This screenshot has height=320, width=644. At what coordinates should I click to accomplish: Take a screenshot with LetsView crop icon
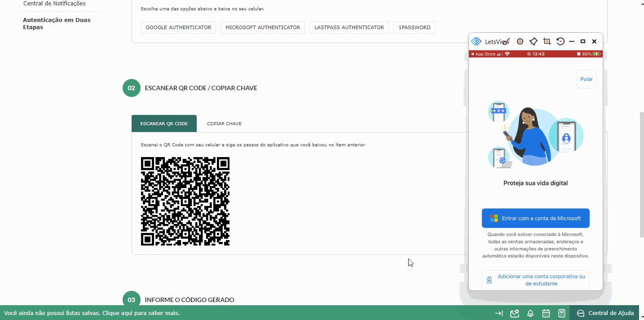(x=547, y=41)
